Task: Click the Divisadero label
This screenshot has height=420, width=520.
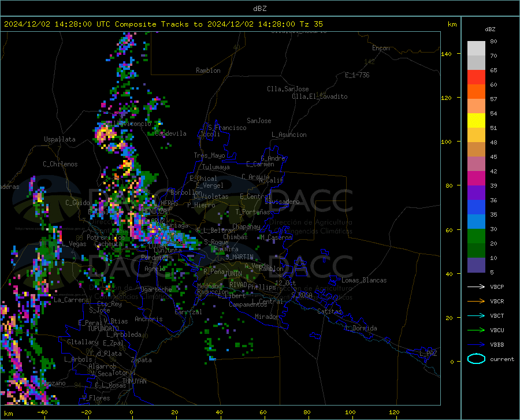Action: [282, 202]
